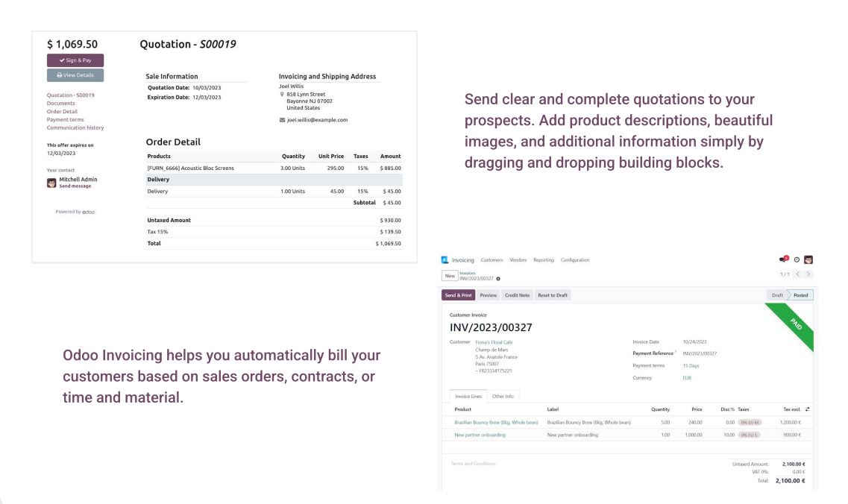Switch to the Other Info tab
Viewport: 848px width, 504px height.
(x=503, y=397)
